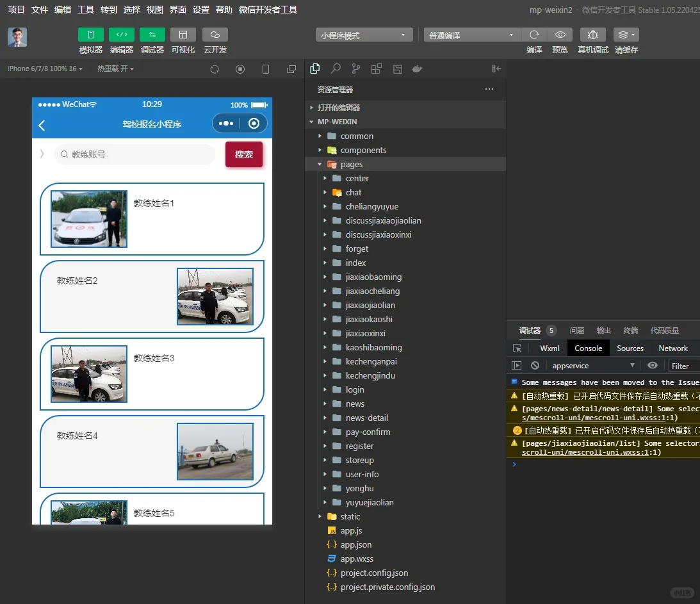This screenshot has width=700, height=604.
Task: Open the extensions blocks icon
Action: (377, 69)
